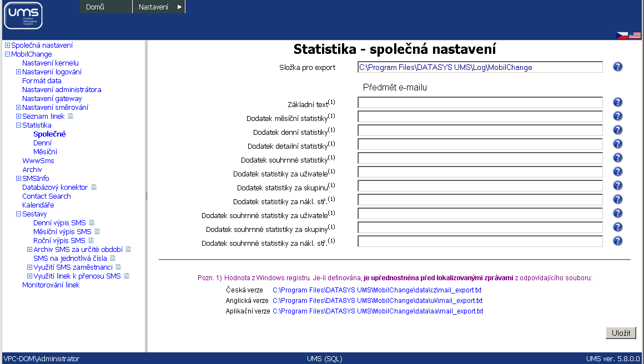
Task: Expand the Seznam linek node
Action: pos(18,116)
